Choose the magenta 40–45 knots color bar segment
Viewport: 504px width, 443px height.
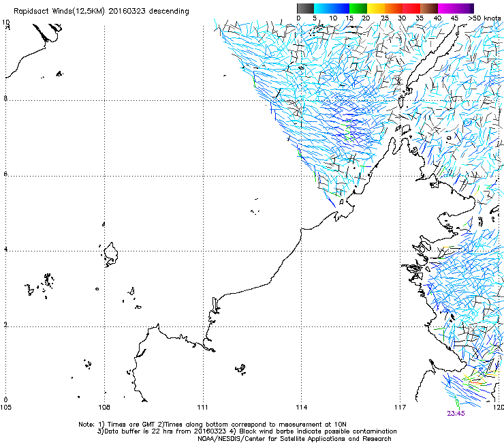[447, 8]
